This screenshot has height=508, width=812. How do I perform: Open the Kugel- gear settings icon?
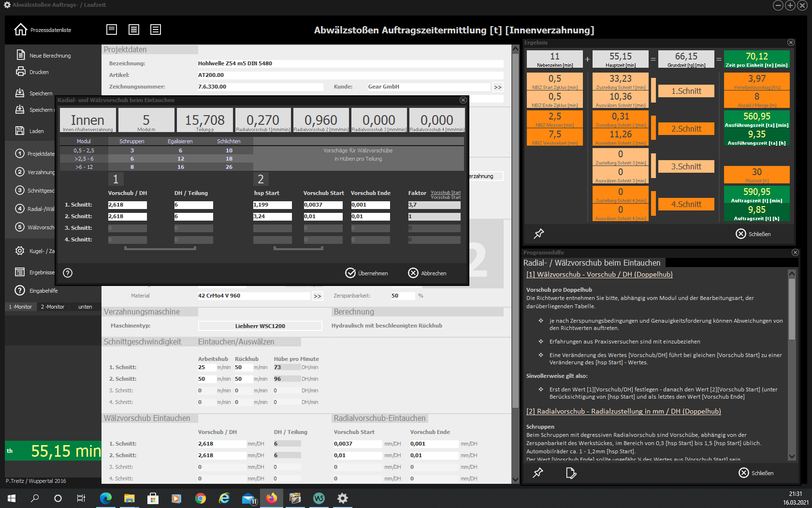pyautogui.click(x=20, y=251)
